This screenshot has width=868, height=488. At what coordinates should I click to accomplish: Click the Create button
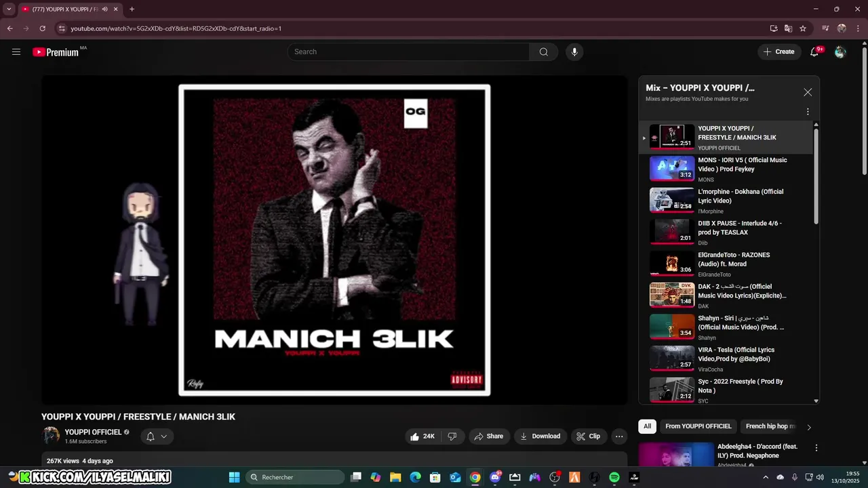(779, 52)
